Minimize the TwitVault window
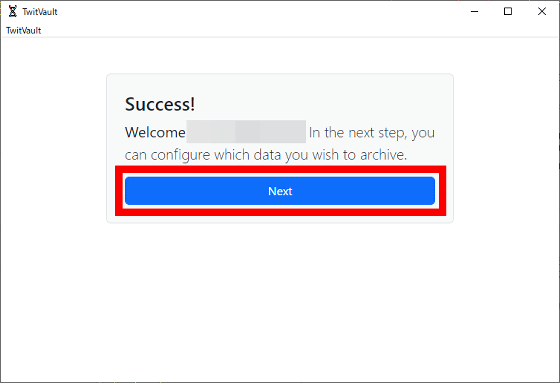 (474, 11)
